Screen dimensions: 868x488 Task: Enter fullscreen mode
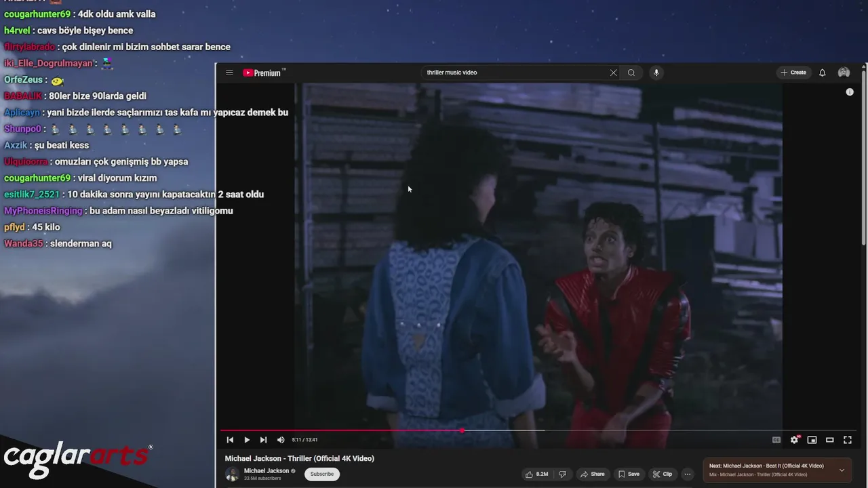pos(847,440)
